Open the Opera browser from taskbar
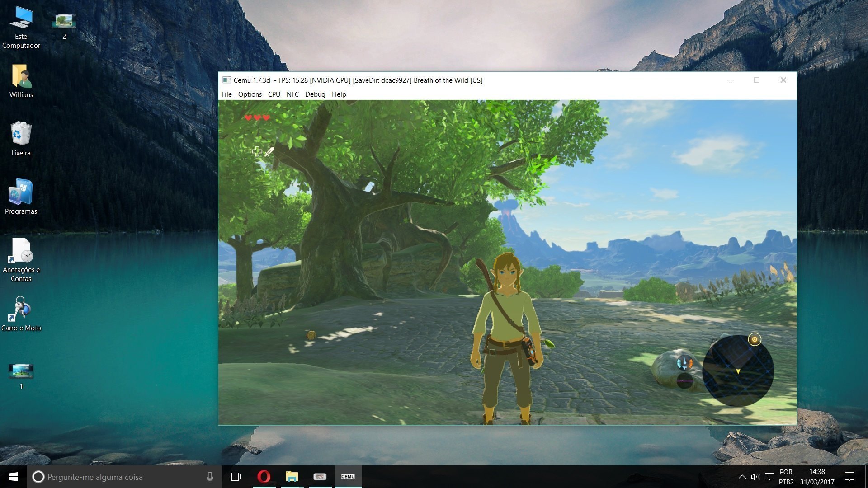 [264, 477]
